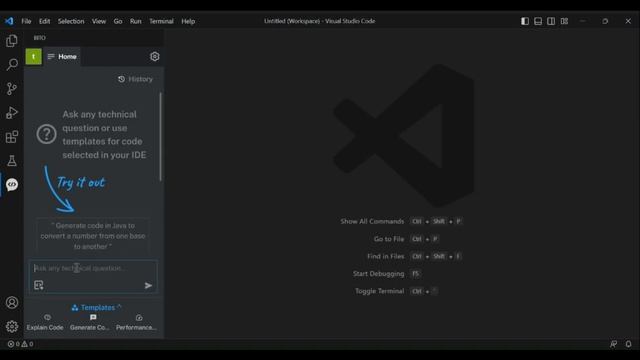Open the Accounts icon in activity bar
Screen dimensions: 640x360
(x=12, y=302)
